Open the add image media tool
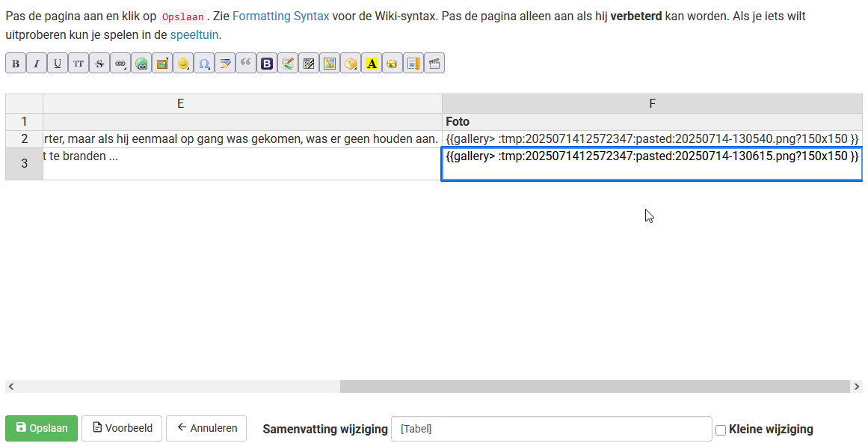This screenshot has width=868, height=446. pos(162,64)
